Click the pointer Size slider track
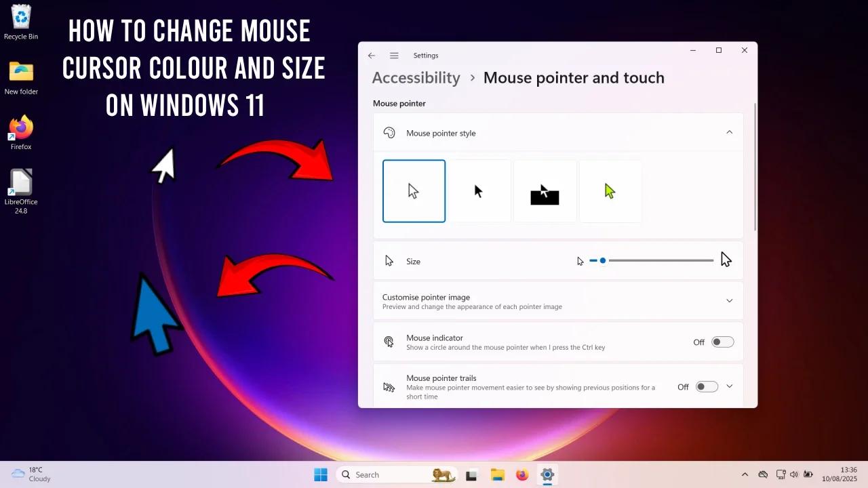 pos(651,260)
